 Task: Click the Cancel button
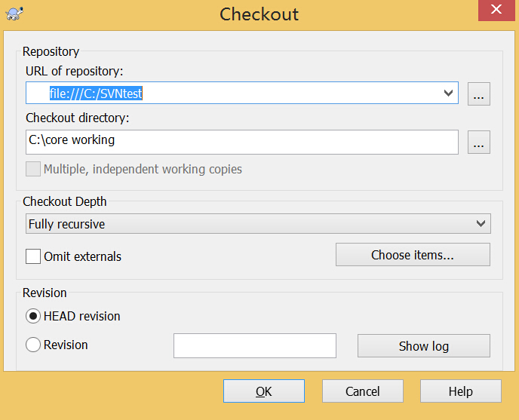pyautogui.click(x=363, y=391)
